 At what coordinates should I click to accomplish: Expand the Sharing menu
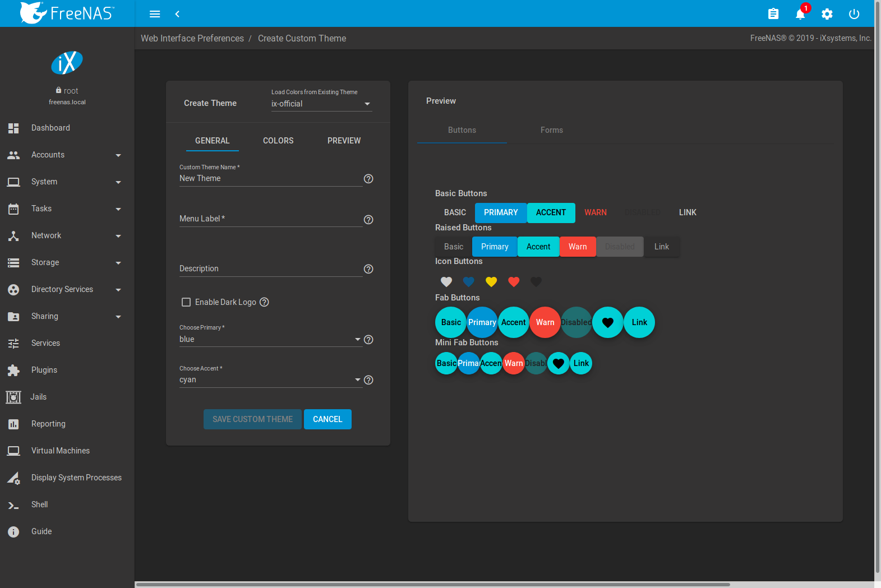coord(67,316)
